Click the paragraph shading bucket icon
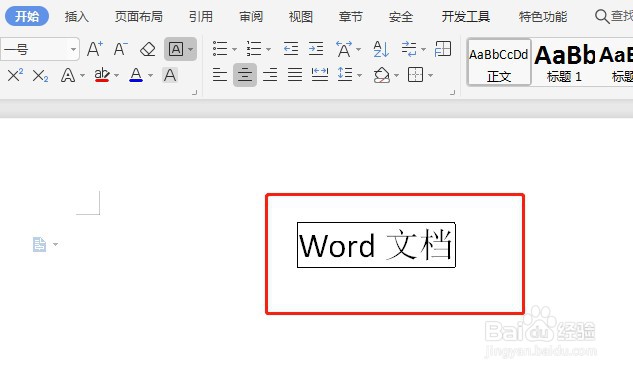Screen dimensions: 633x373 click(x=382, y=75)
